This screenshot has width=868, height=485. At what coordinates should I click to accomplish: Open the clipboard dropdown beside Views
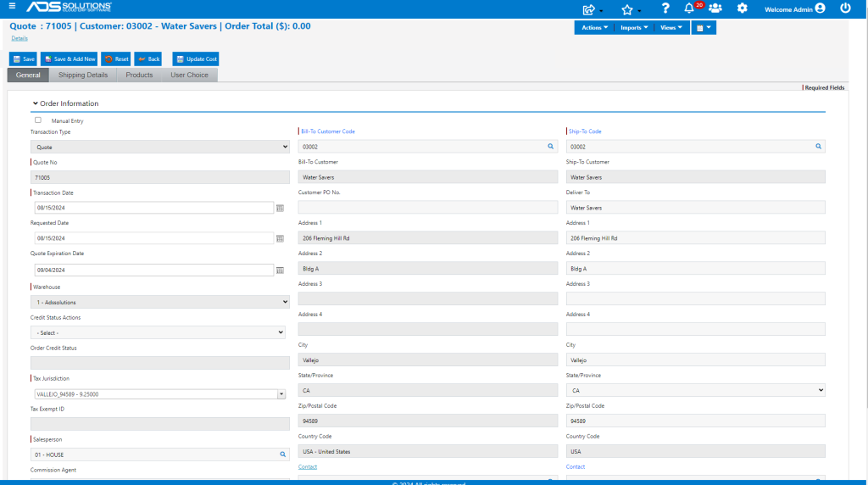click(703, 28)
